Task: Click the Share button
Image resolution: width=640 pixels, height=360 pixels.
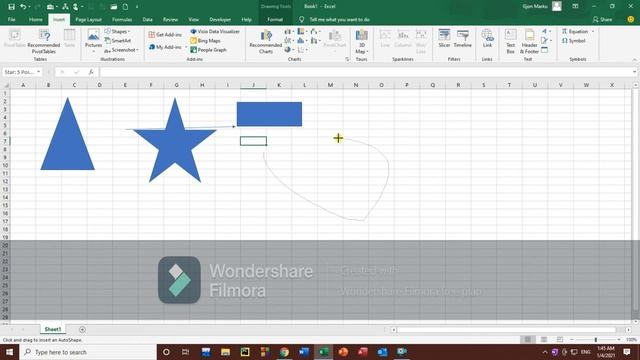Action: coord(602,19)
